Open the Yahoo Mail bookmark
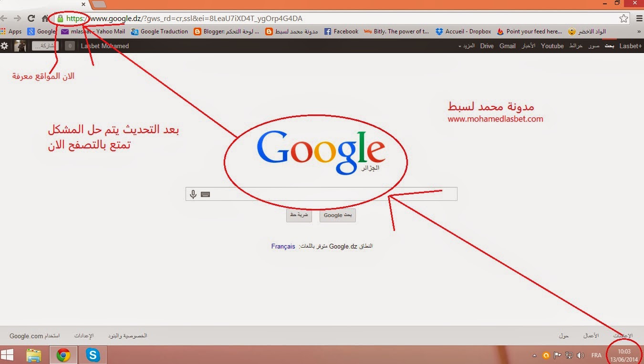 (x=93, y=31)
